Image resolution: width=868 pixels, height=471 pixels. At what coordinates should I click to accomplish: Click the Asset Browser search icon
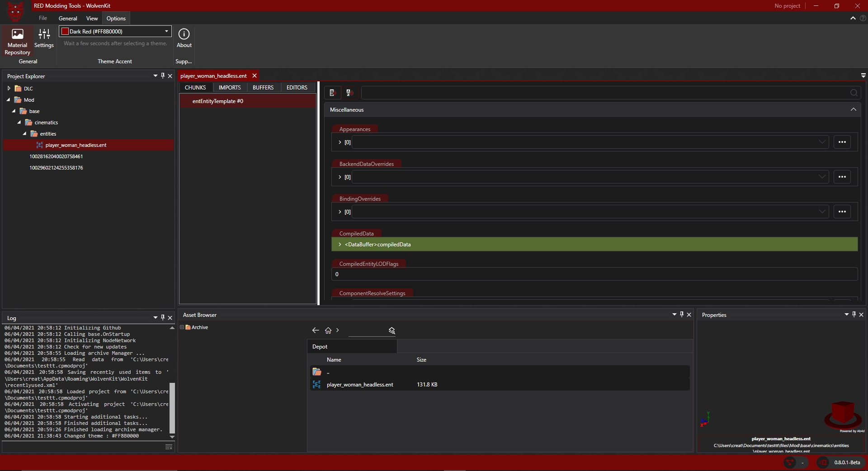(392, 331)
